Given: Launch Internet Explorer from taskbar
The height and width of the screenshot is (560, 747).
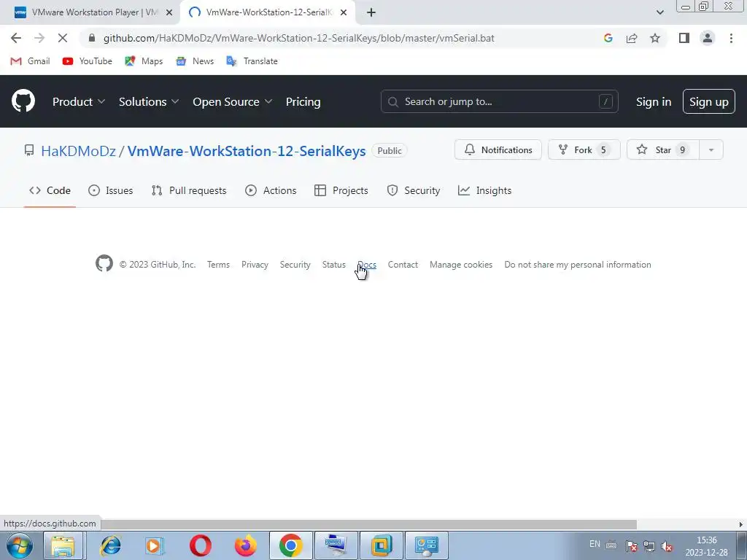Looking at the screenshot, I should tap(111, 545).
